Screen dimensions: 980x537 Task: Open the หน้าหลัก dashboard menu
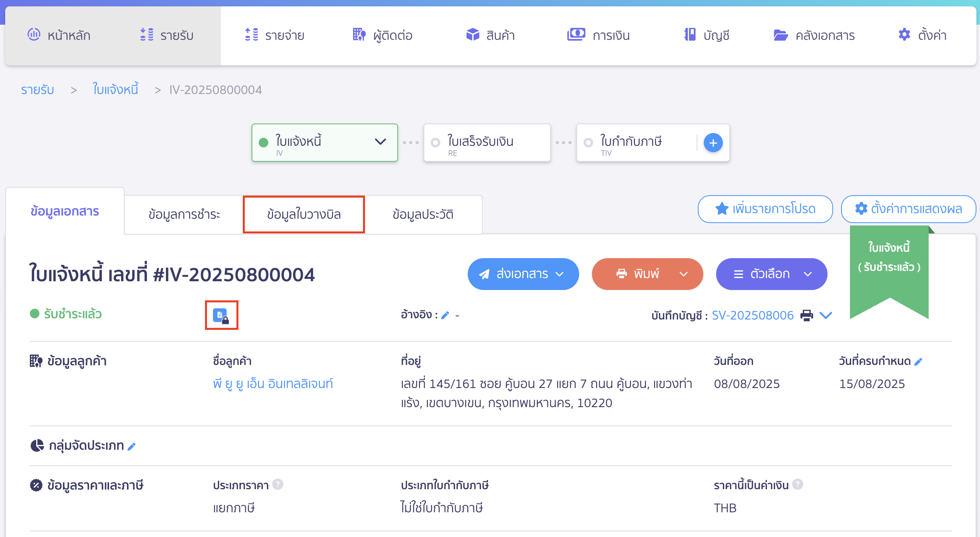(x=59, y=35)
